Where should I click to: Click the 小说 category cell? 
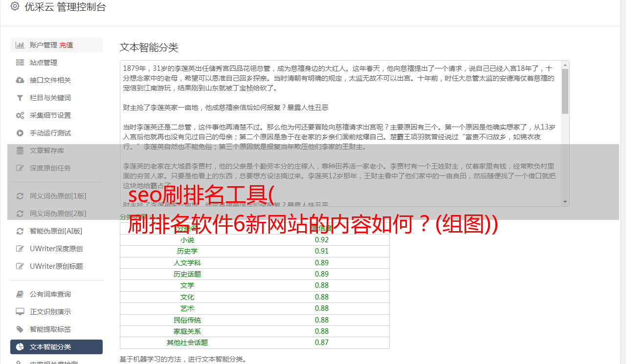click(187, 240)
